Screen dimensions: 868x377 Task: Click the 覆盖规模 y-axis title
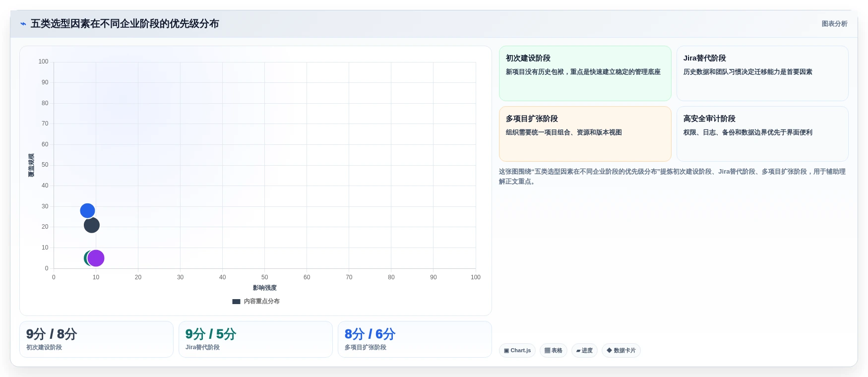coord(31,165)
